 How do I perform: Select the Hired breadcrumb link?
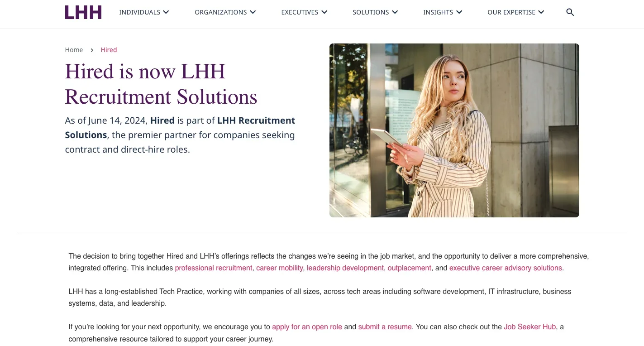109,50
